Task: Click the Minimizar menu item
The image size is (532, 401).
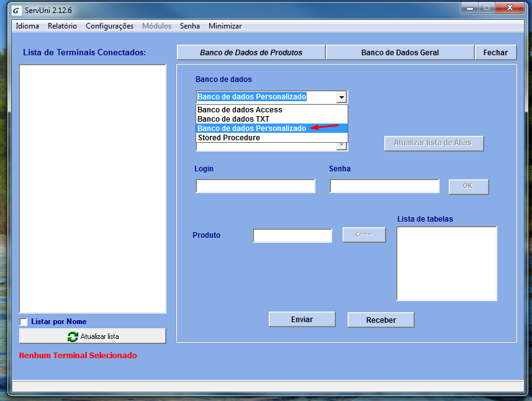Action: (x=225, y=26)
